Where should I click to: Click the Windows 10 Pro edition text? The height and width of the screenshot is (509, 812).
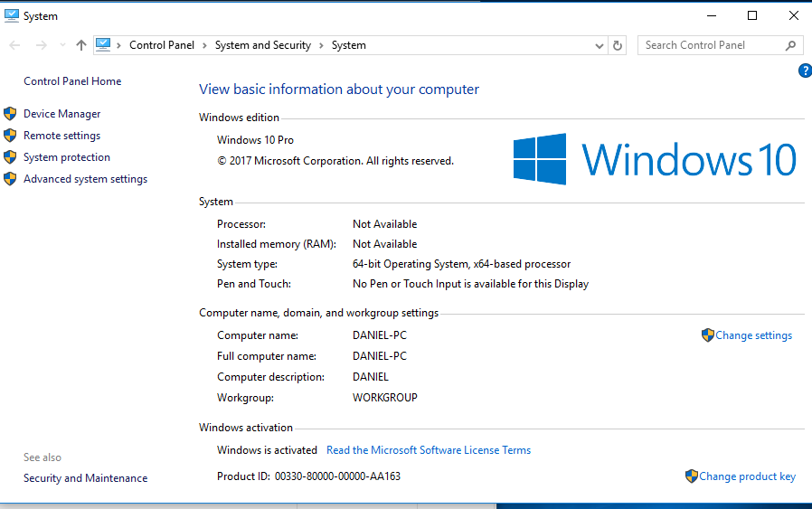point(255,140)
